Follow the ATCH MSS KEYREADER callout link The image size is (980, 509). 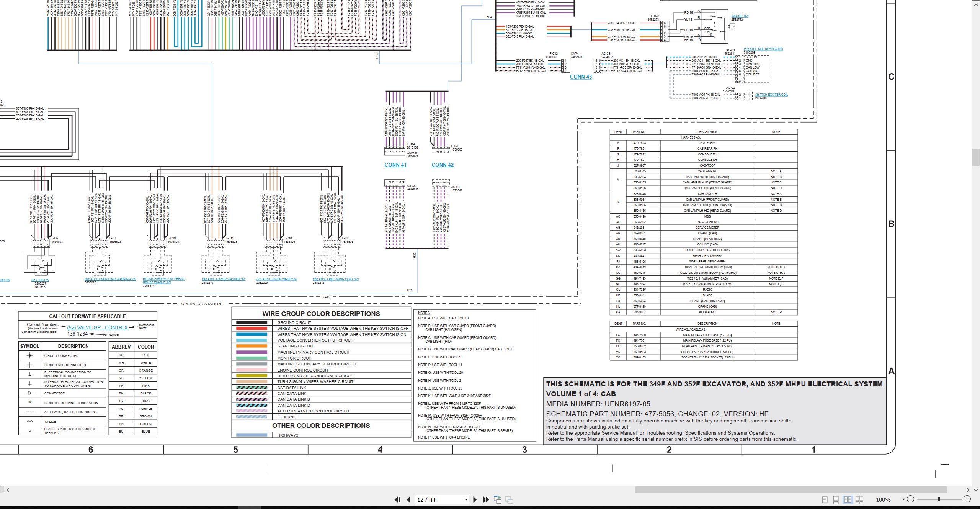pyautogui.click(x=763, y=49)
